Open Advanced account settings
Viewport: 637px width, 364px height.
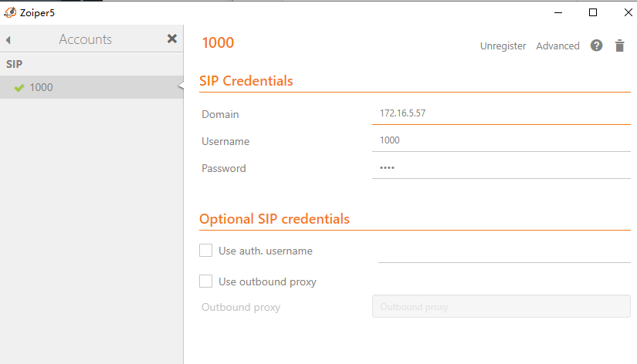[x=557, y=45]
